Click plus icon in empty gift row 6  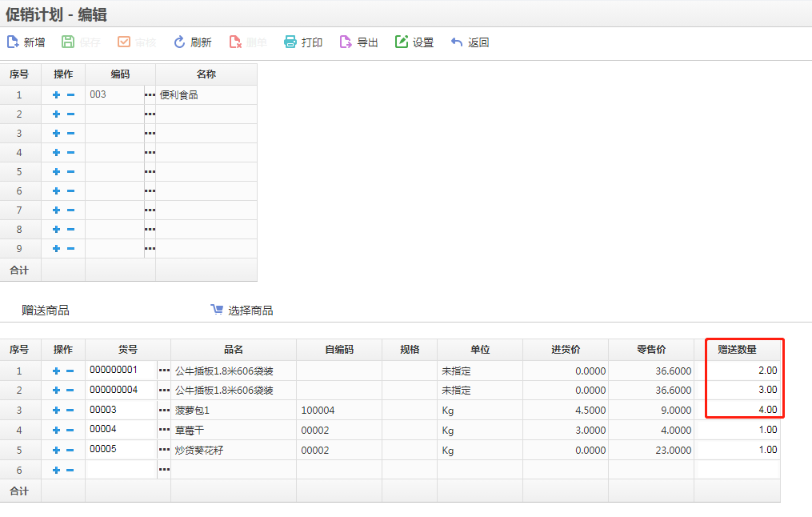(x=57, y=471)
